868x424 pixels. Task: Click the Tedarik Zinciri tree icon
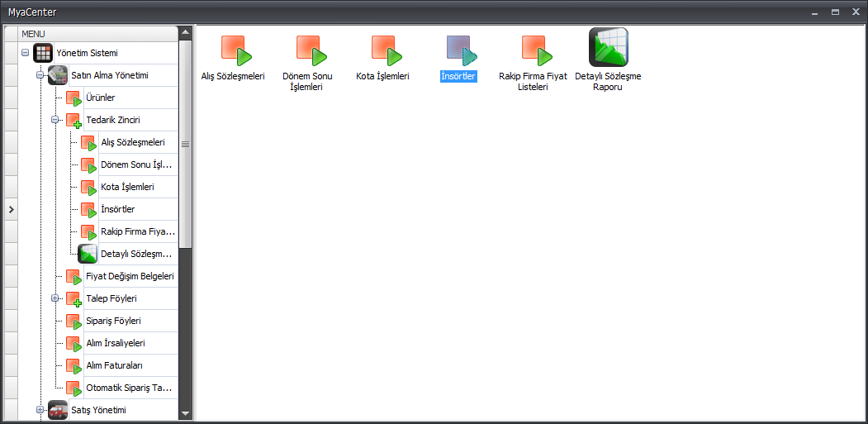[x=74, y=121]
